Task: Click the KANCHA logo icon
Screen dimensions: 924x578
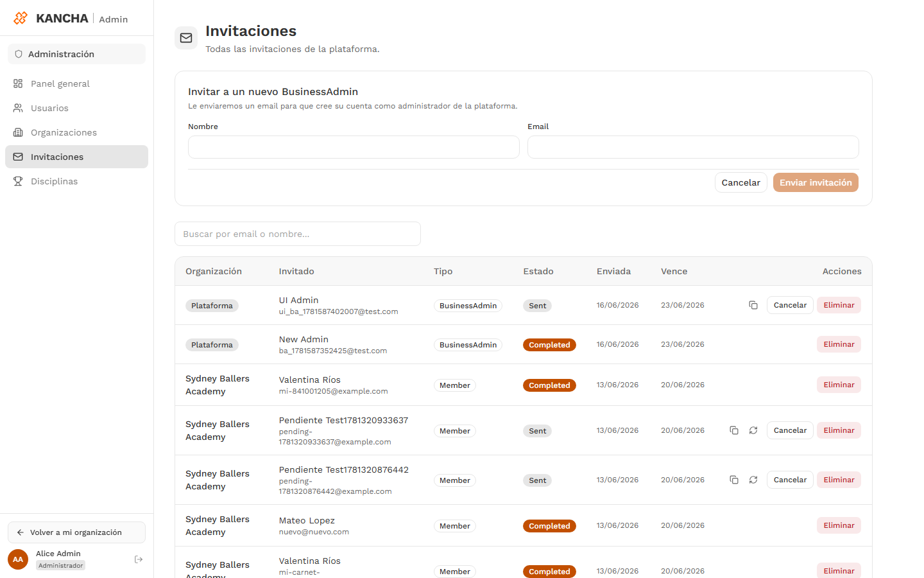Action: pos(21,18)
